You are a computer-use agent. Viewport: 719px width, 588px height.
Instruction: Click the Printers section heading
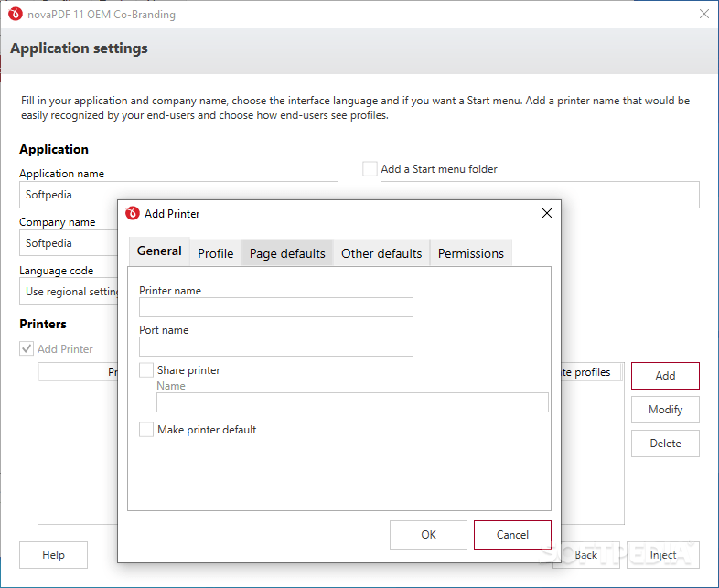point(43,324)
